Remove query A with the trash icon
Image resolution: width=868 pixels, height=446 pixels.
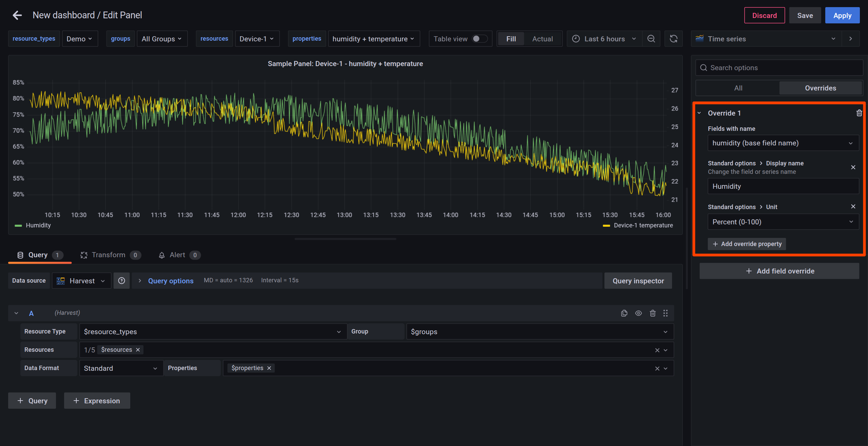click(x=652, y=313)
